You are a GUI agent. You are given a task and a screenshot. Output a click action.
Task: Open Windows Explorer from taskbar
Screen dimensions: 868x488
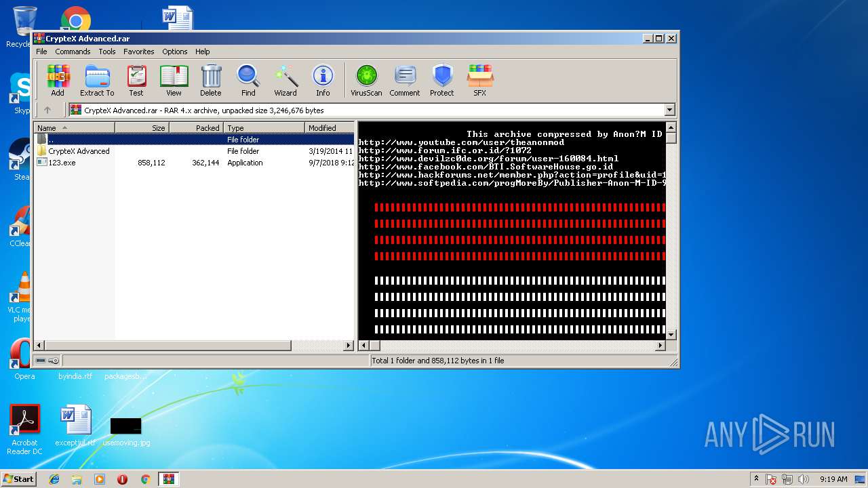pyautogui.click(x=77, y=479)
